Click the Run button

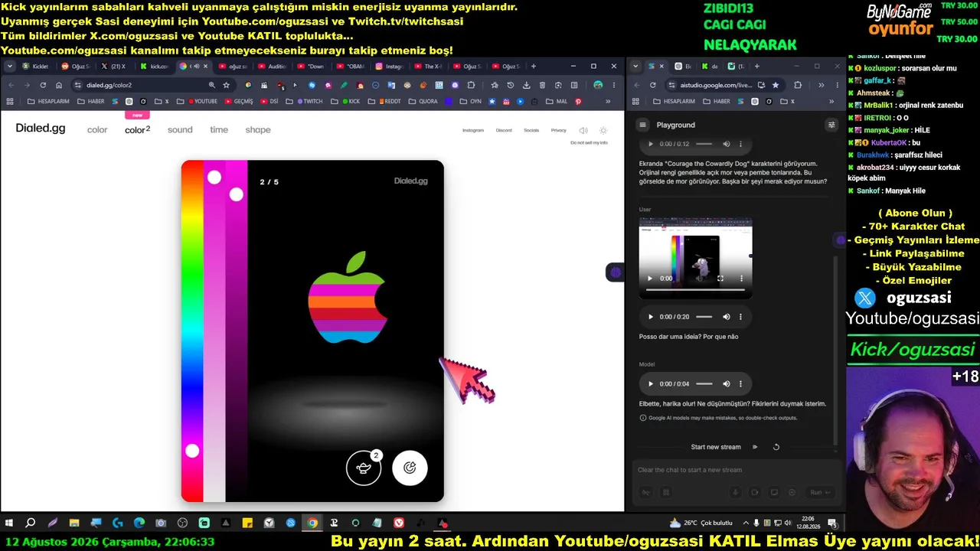[820, 493]
